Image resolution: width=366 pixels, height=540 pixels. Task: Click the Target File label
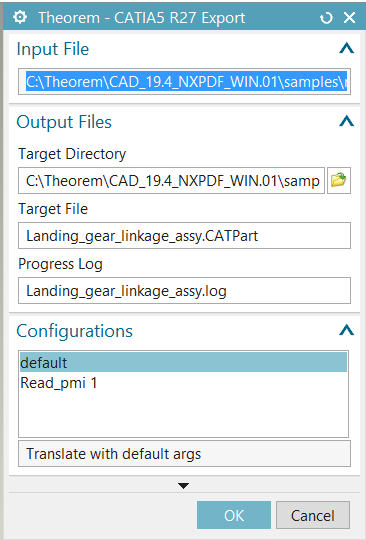point(53,209)
